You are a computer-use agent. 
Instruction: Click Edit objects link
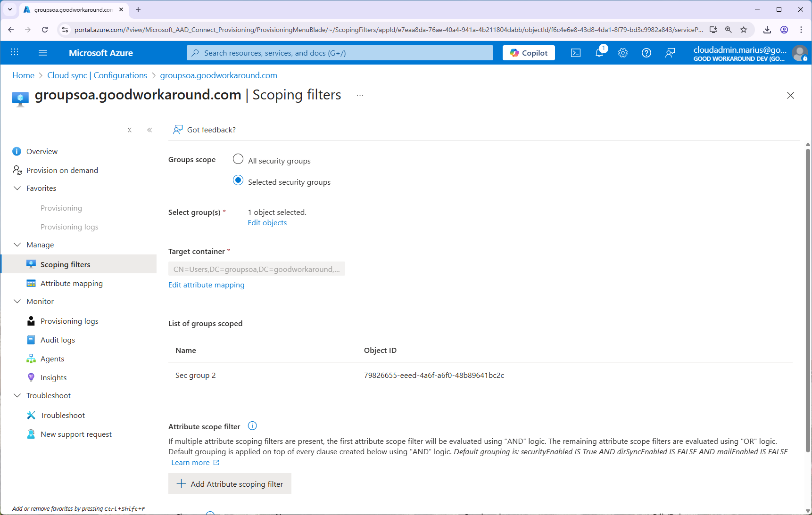click(267, 223)
